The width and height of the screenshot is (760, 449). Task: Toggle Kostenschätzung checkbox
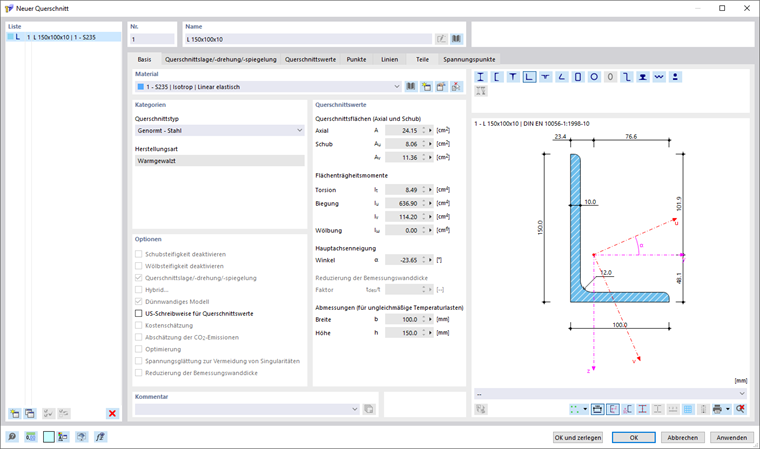pos(139,325)
